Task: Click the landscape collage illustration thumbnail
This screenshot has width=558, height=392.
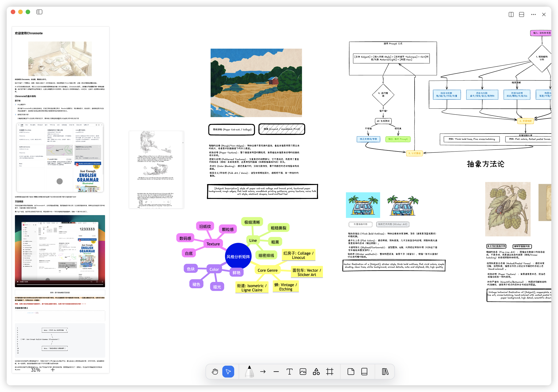Action: pos(256,83)
